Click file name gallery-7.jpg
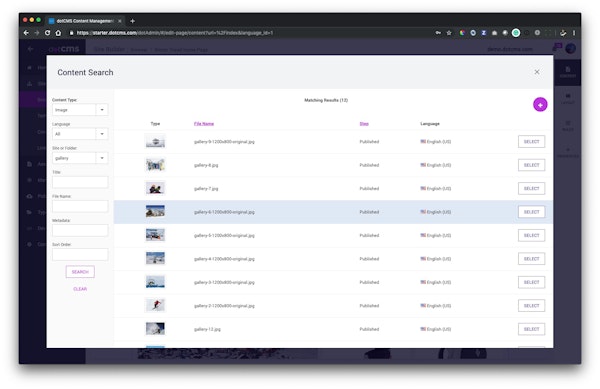 [x=206, y=189]
